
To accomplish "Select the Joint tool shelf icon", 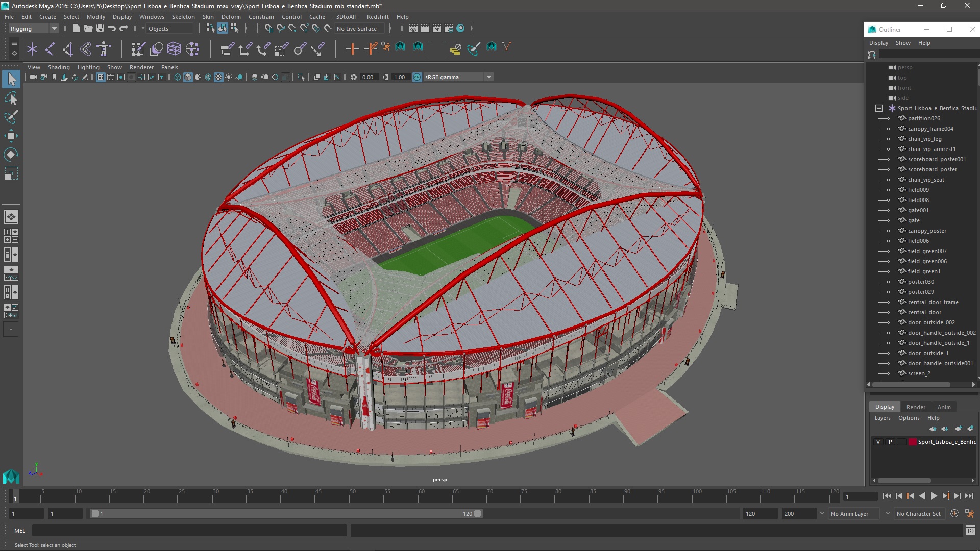I will [50, 49].
